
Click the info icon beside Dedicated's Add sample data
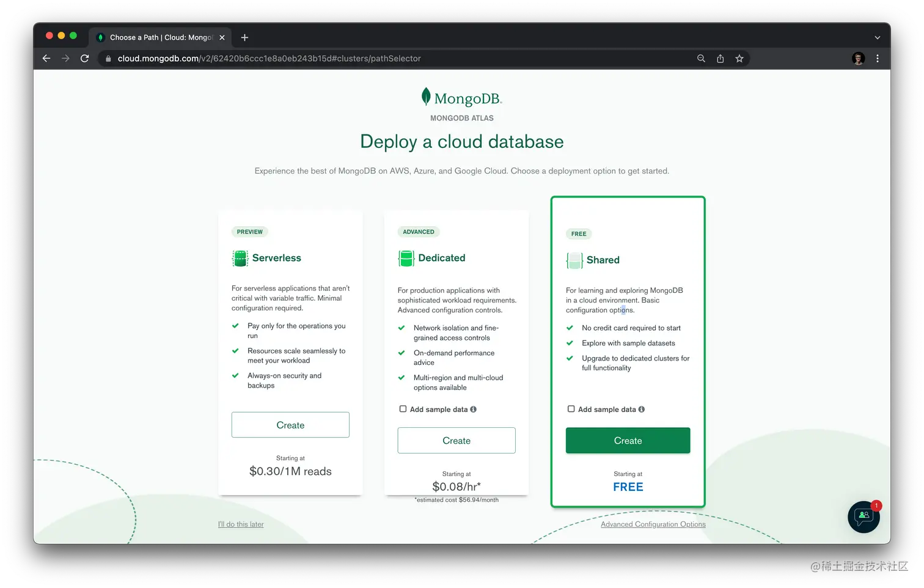tap(474, 409)
